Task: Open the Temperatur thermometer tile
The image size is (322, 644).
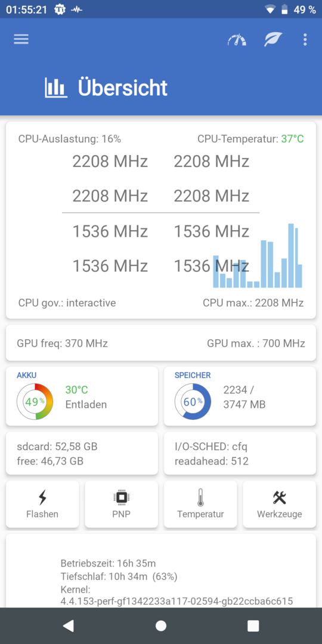Action: point(200,504)
